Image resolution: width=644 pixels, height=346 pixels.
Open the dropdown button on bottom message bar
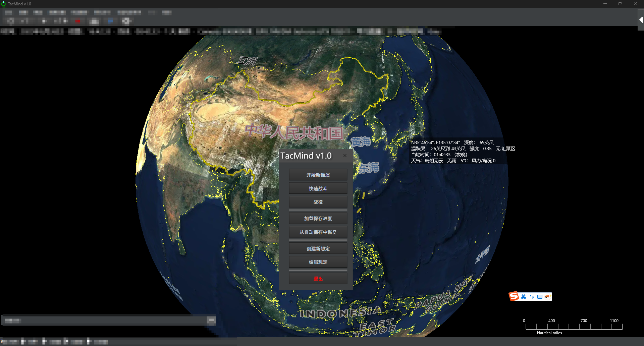(x=211, y=320)
